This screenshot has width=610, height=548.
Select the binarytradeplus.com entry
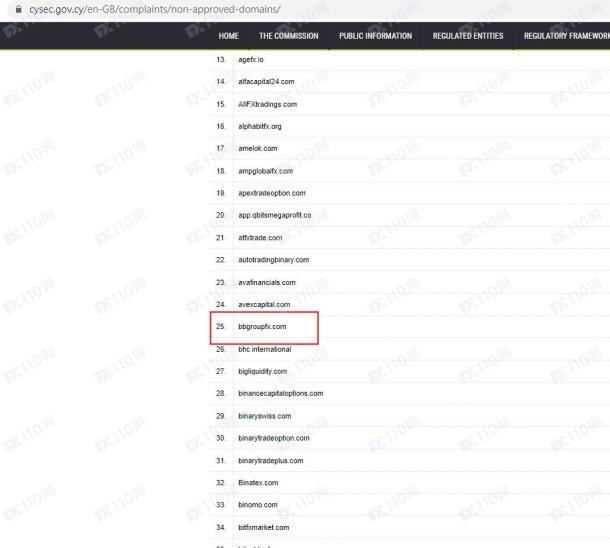(271, 461)
